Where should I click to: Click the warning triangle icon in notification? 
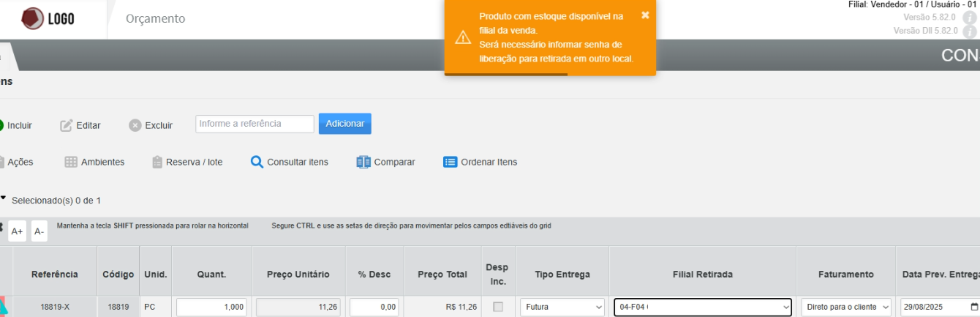tap(463, 37)
